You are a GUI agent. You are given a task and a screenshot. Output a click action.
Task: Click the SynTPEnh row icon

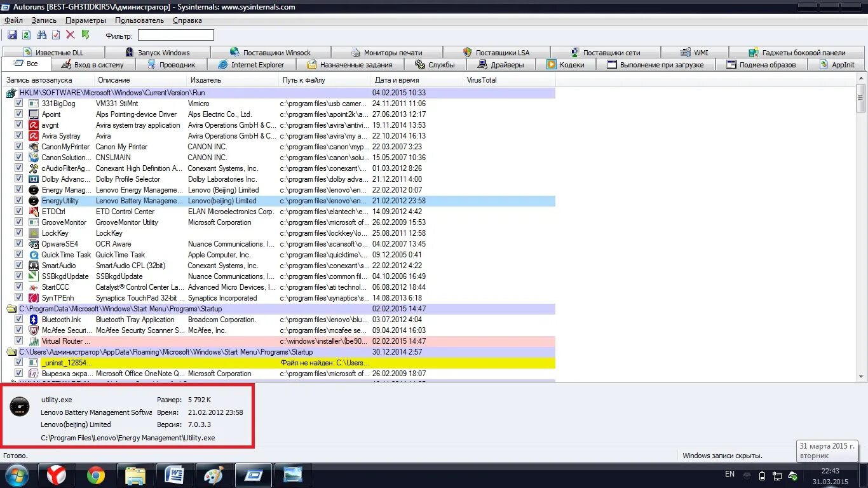point(34,298)
